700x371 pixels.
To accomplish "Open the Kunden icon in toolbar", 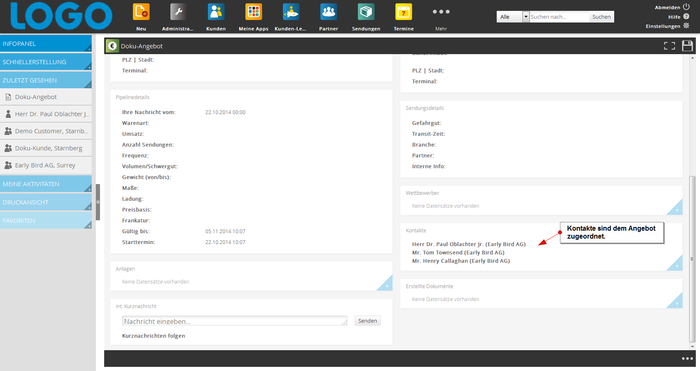I will click(x=216, y=12).
